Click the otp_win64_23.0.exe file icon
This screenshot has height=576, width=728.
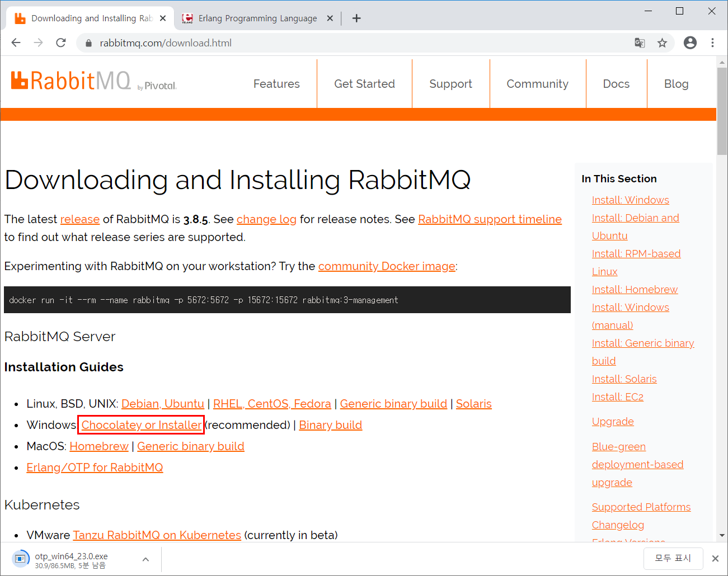coord(21,559)
